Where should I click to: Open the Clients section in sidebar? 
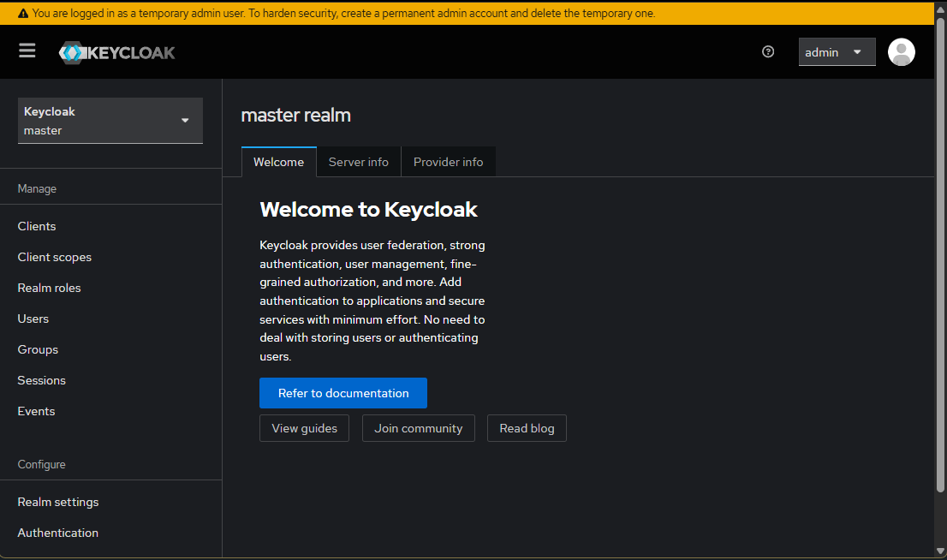(x=36, y=225)
